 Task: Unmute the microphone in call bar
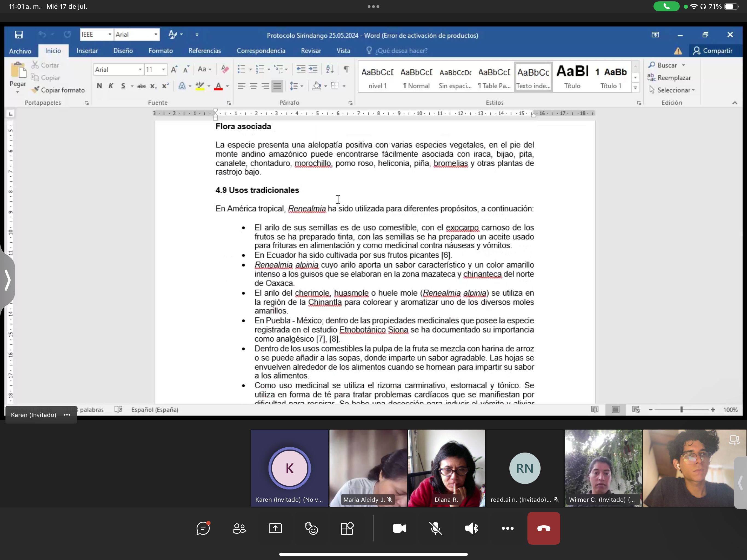pos(436,528)
